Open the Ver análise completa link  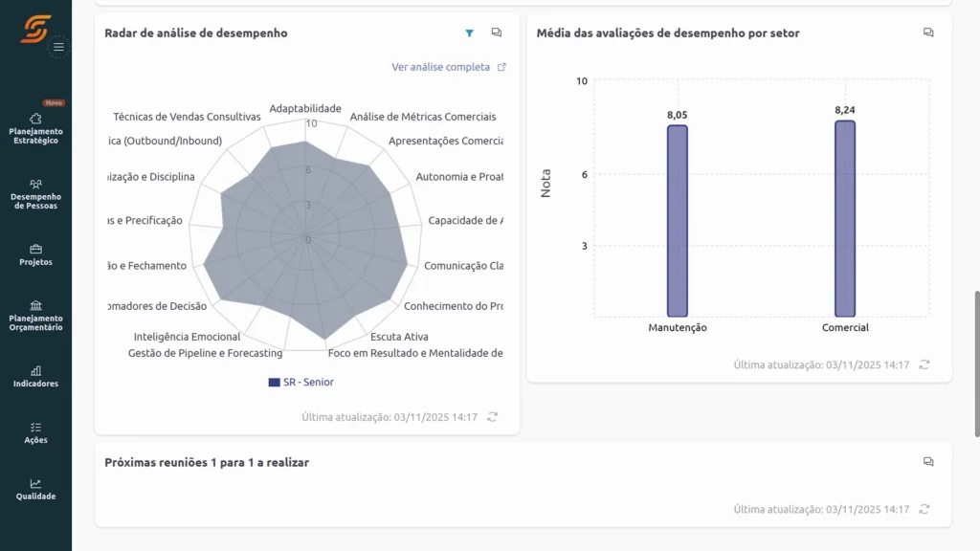click(x=442, y=67)
